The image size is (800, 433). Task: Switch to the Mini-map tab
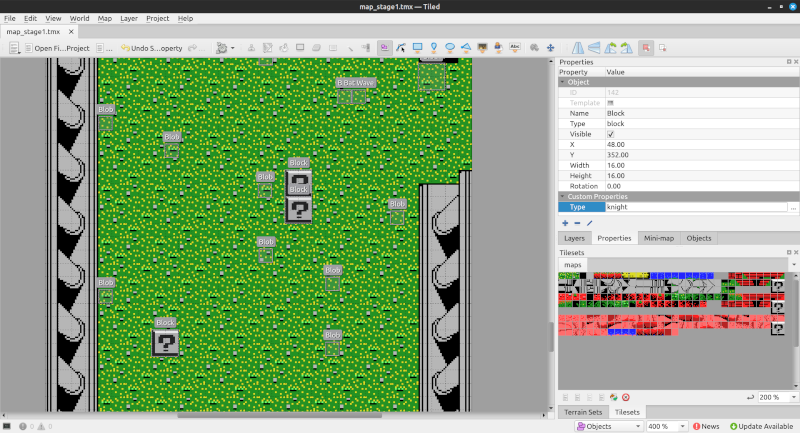659,238
